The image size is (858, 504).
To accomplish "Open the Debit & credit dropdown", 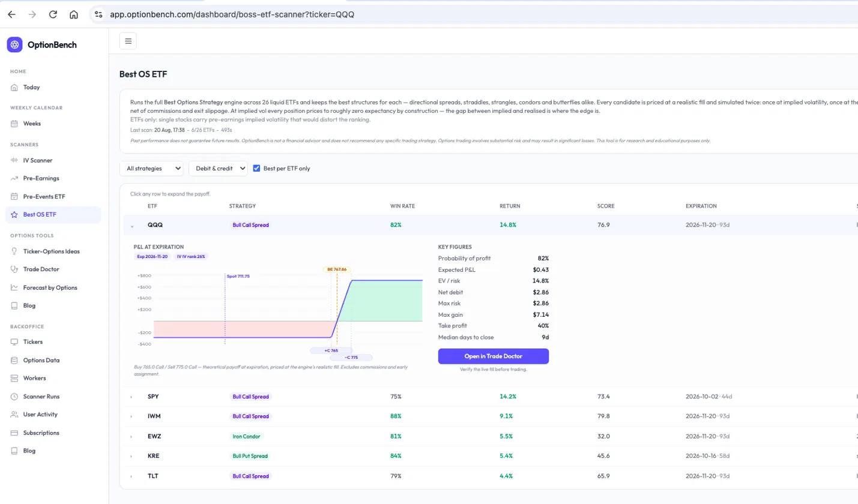I will [218, 169].
